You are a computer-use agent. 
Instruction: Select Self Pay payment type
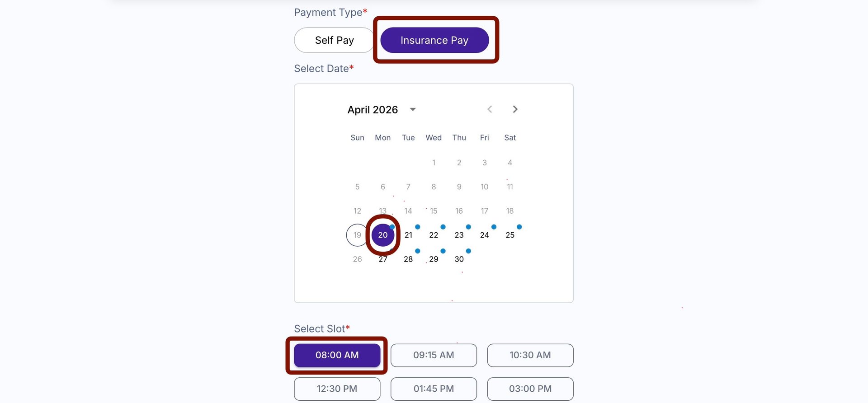point(334,40)
